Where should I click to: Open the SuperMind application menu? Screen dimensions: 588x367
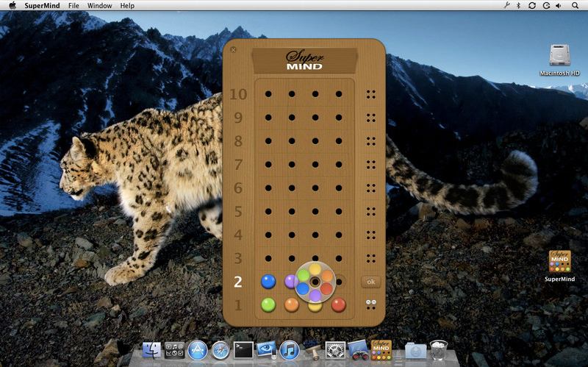(43, 6)
